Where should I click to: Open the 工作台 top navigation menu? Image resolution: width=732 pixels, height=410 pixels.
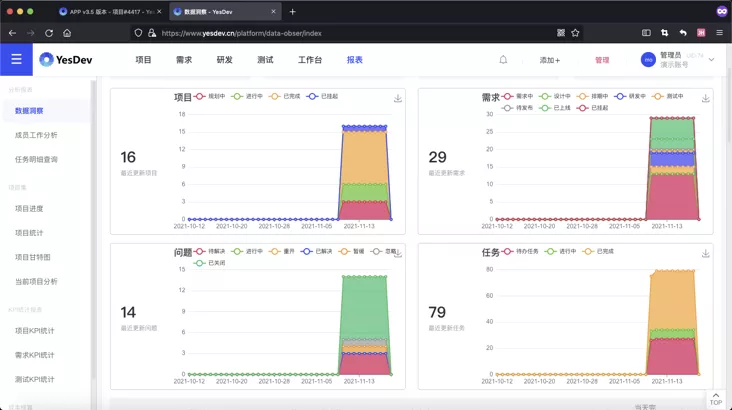(x=310, y=60)
